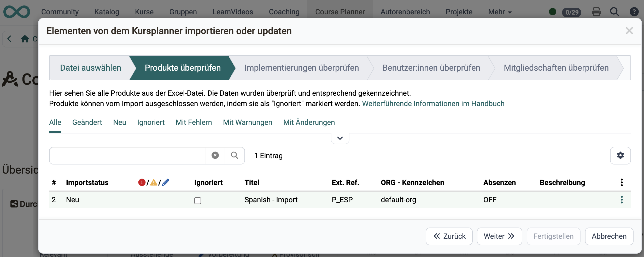644x257 pixels.
Task: Open the Community menu
Action: (x=60, y=12)
